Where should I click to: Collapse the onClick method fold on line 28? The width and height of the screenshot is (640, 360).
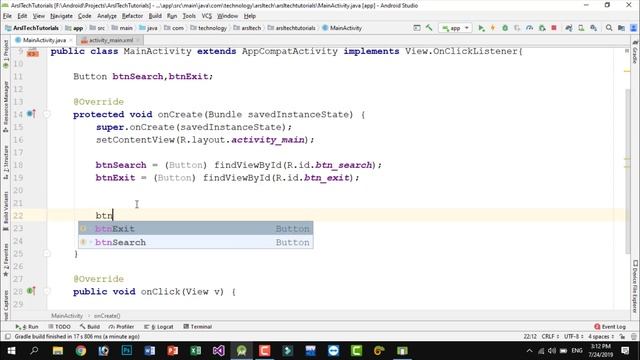tap(47, 291)
